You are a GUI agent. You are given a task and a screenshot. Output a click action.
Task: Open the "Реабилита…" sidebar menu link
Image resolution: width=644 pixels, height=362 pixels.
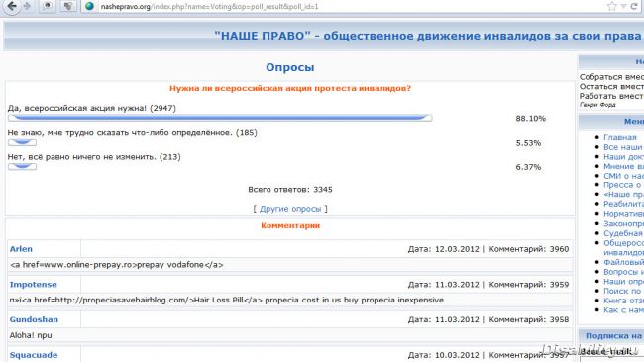tap(623, 204)
